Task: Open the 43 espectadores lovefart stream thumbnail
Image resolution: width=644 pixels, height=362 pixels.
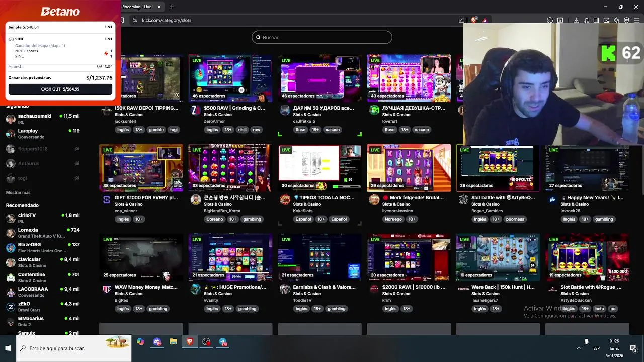Action: point(409,78)
